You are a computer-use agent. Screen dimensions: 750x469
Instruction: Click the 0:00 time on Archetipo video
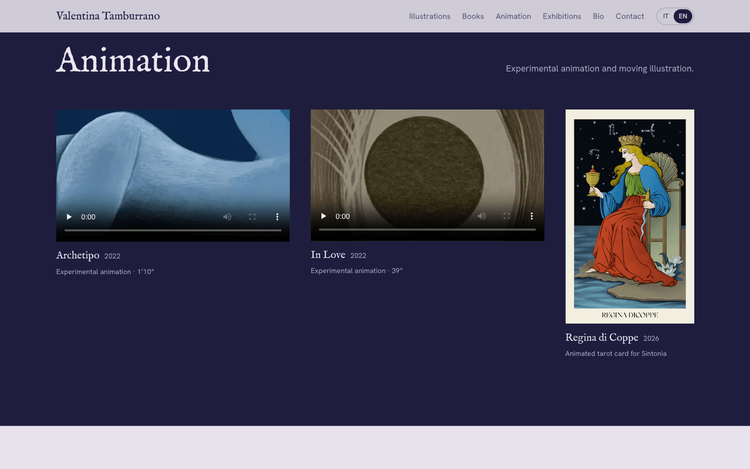[x=88, y=217]
